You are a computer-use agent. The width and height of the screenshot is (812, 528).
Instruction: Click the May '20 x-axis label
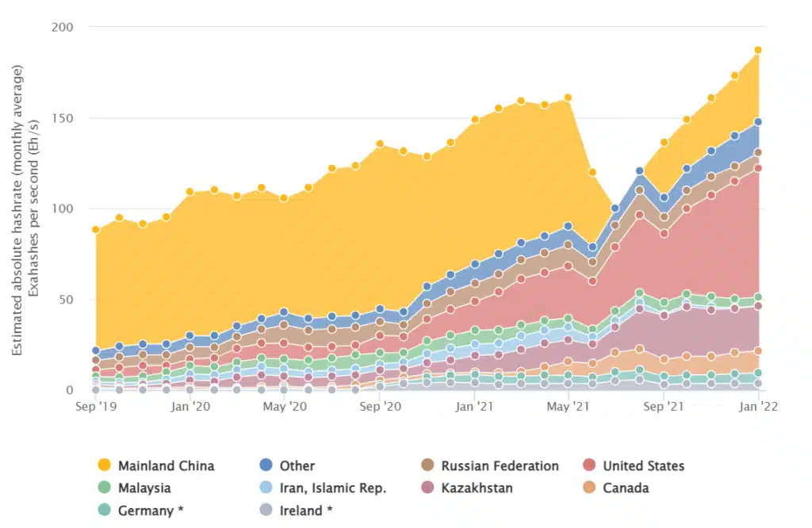(285, 407)
